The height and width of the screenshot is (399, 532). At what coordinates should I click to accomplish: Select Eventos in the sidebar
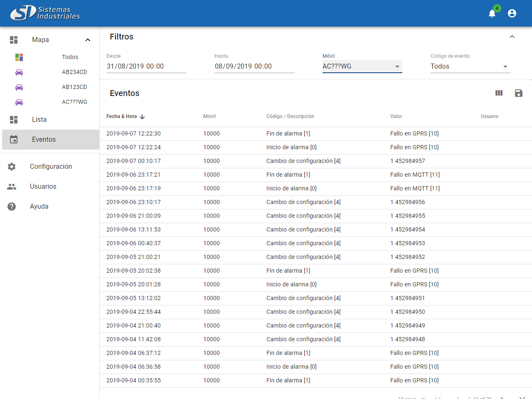(44, 140)
